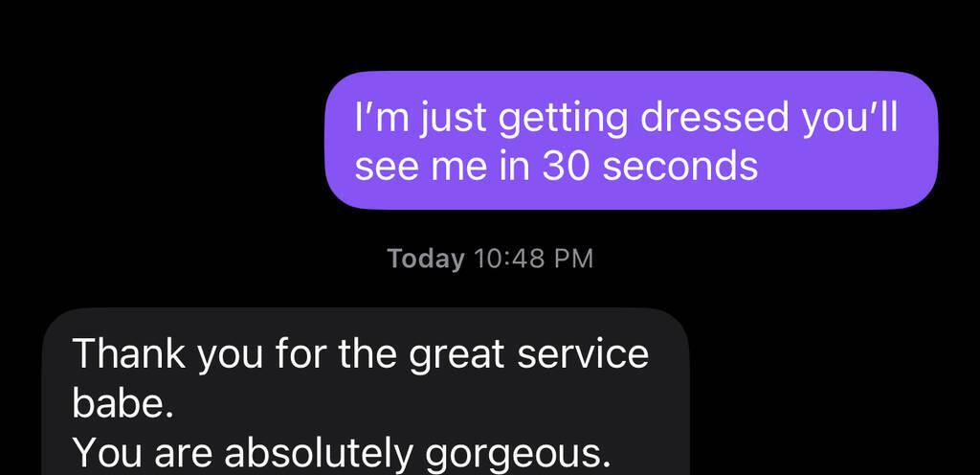Click the word you'll in purple bubble
Viewport: 980px width, 475px height.
click(x=851, y=117)
